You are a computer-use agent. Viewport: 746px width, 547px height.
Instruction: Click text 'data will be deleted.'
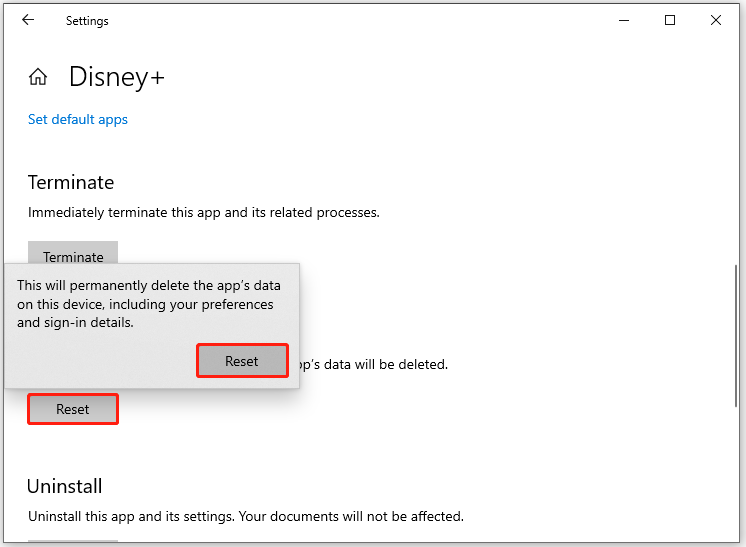click(386, 364)
